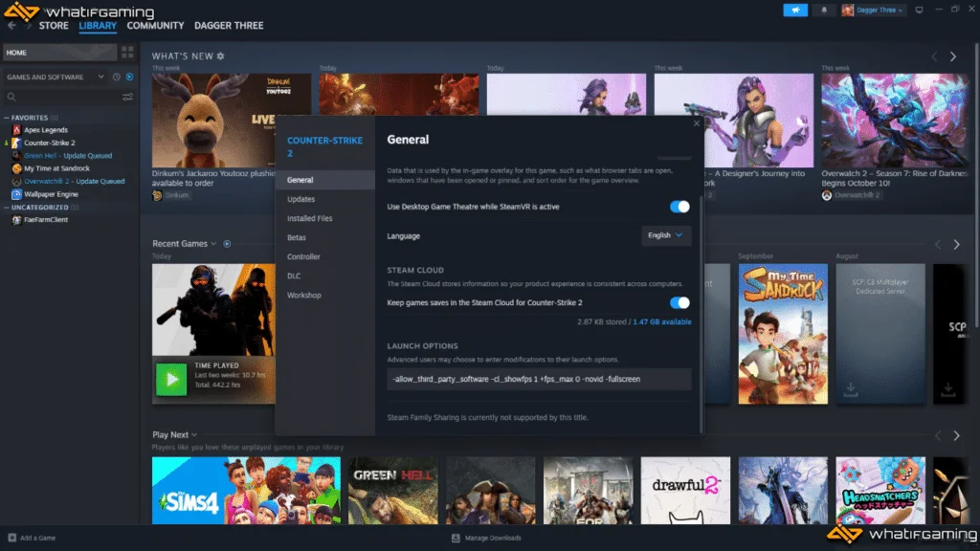The width and height of the screenshot is (980, 551).
Task: Go to the Store tab
Action: coord(54,26)
